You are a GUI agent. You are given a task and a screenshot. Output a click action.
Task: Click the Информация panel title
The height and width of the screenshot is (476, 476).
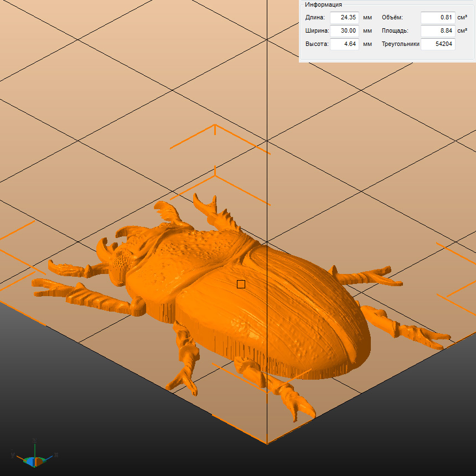[323, 4]
